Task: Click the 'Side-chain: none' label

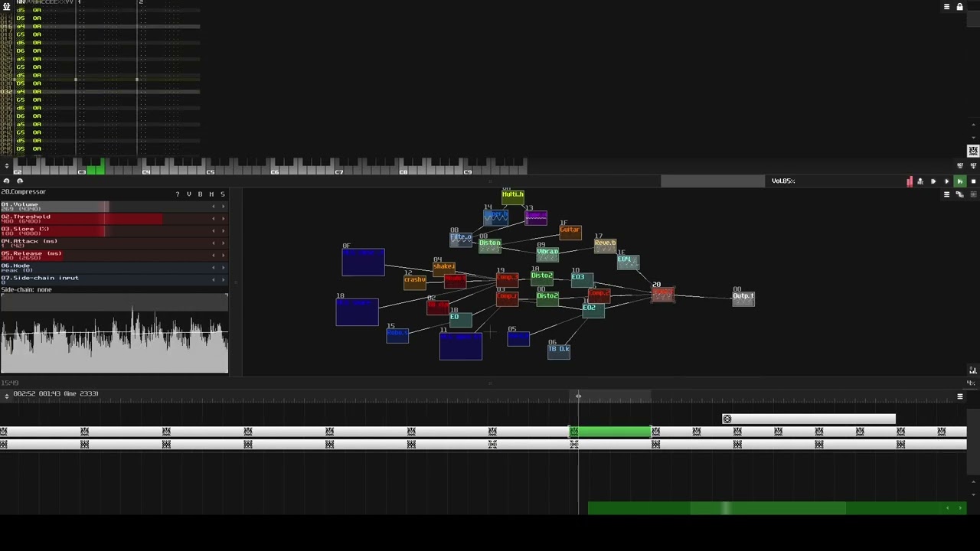Action: 26,290
